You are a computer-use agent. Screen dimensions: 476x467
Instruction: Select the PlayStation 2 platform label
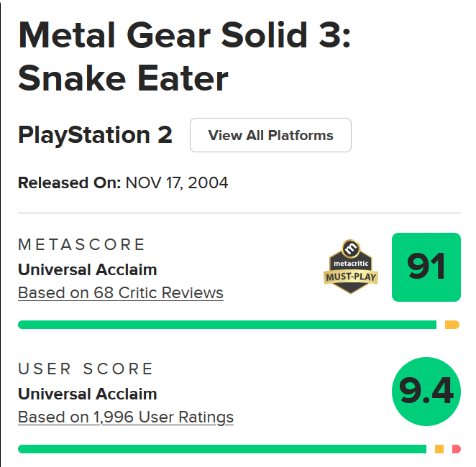click(x=95, y=135)
